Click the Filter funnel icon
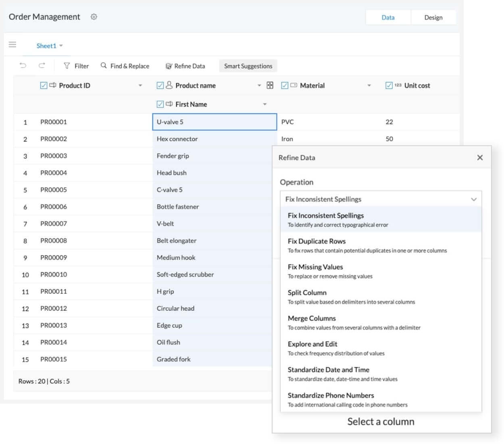This screenshot has width=504, height=444. (x=67, y=66)
